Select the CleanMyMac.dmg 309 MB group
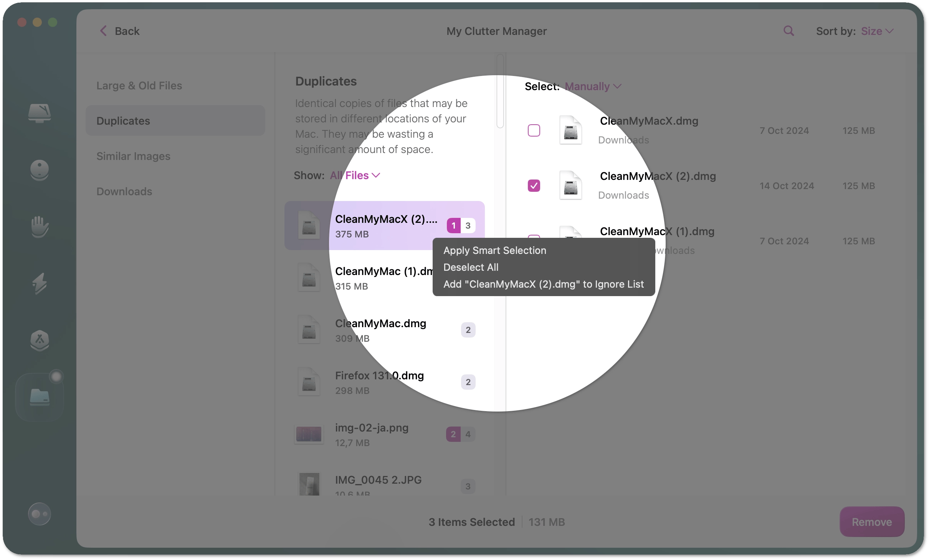Image resolution: width=929 pixels, height=560 pixels. coord(385,329)
